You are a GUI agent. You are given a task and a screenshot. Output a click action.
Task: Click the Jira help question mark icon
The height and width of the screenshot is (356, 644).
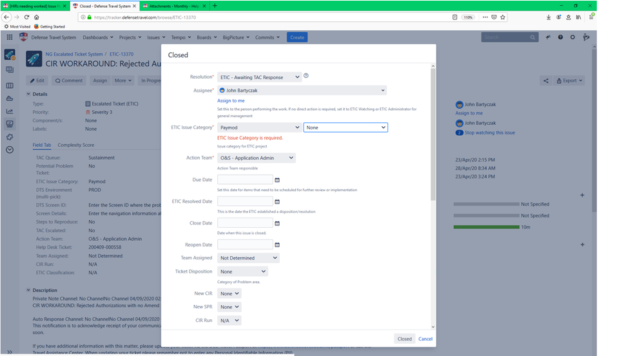(x=560, y=37)
